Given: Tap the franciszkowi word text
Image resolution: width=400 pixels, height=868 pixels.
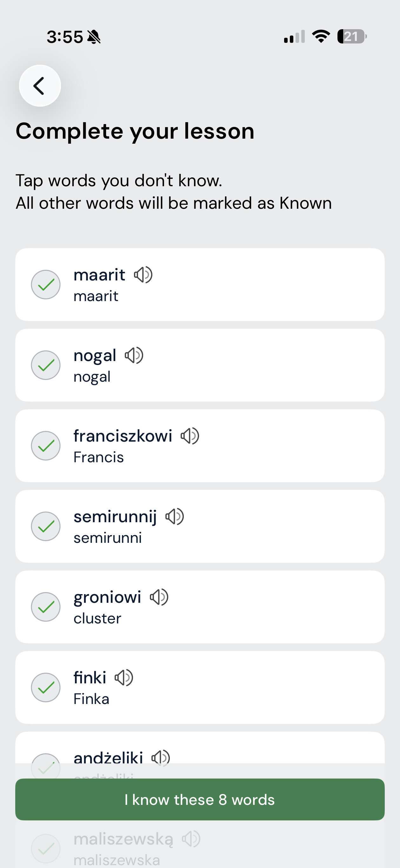Looking at the screenshot, I should pyautogui.click(x=123, y=436).
